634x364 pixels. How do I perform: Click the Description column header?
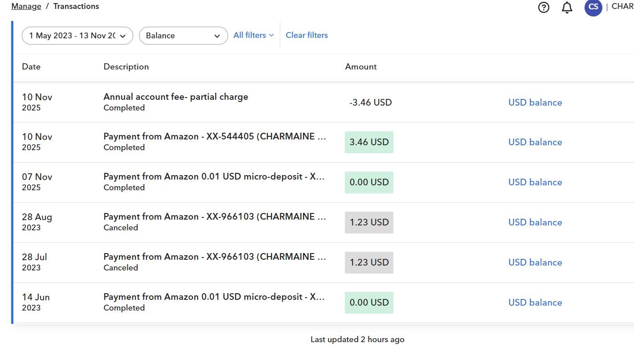[x=126, y=67]
